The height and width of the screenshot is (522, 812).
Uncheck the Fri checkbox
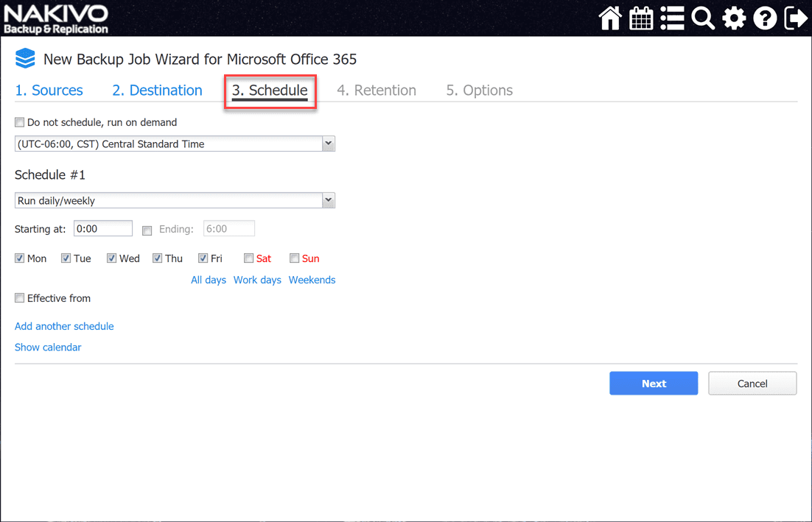click(x=203, y=258)
